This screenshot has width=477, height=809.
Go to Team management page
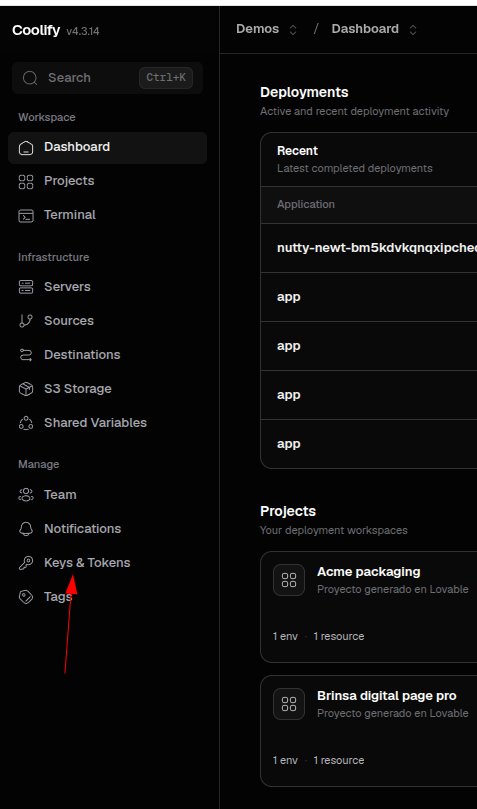coord(107,495)
